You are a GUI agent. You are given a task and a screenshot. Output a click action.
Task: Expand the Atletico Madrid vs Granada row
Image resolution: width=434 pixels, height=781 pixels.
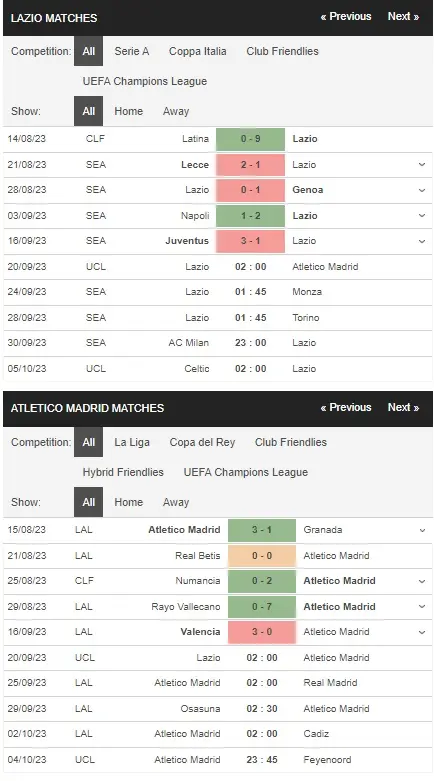pos(422,530)
